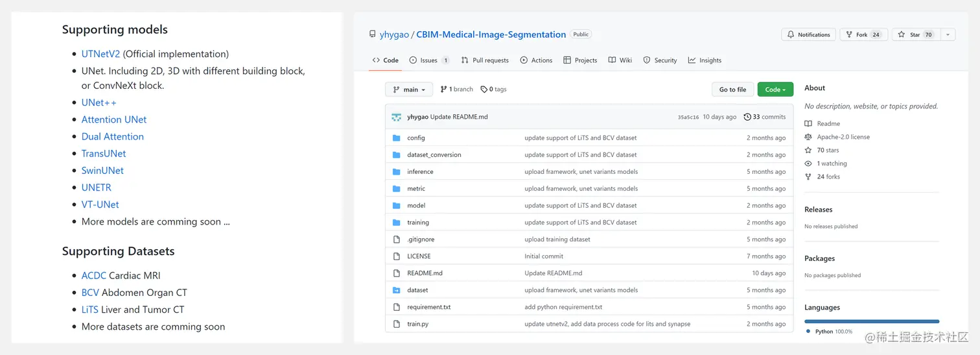Star the repository
The width and height of the screenshot is (980, 355).
(x=915, y=34)
